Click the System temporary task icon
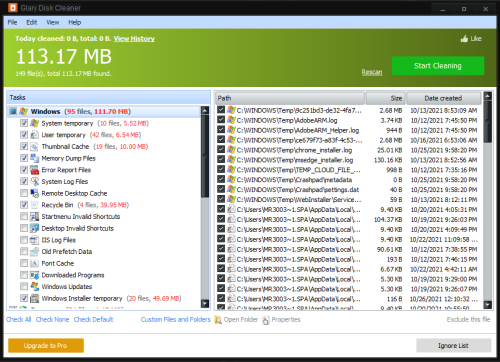Viewport: 500px width, 362px height. pyautogui.click(x=35, y=123)
